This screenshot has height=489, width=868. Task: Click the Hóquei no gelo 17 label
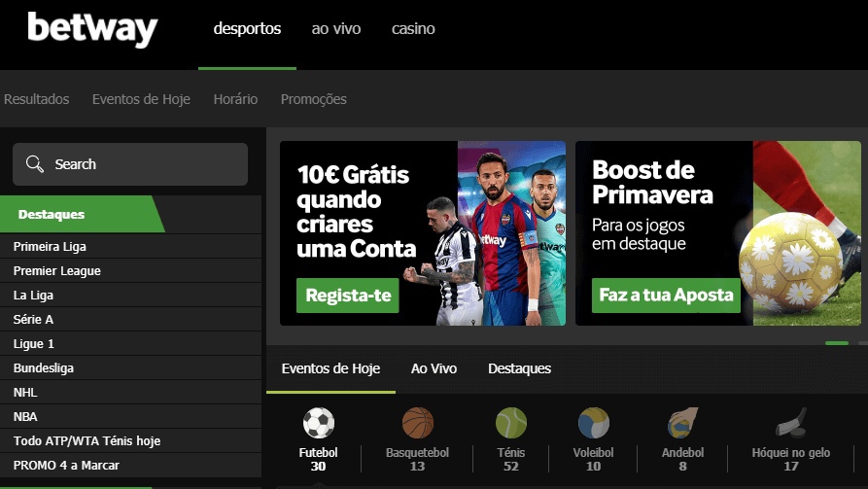[791, 459]
